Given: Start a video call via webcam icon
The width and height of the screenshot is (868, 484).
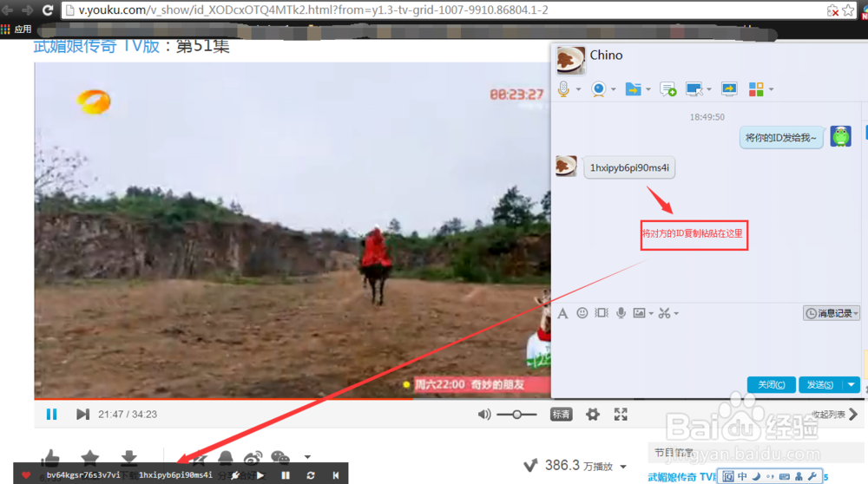Looking at the screenshot, I should tap(598, 89).
